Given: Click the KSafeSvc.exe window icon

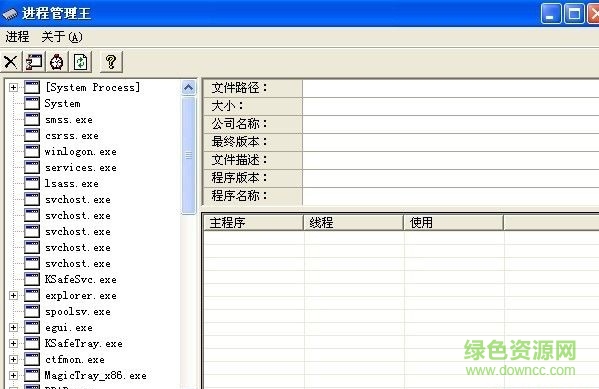Looking at the screenshot, I should point(32,279).
